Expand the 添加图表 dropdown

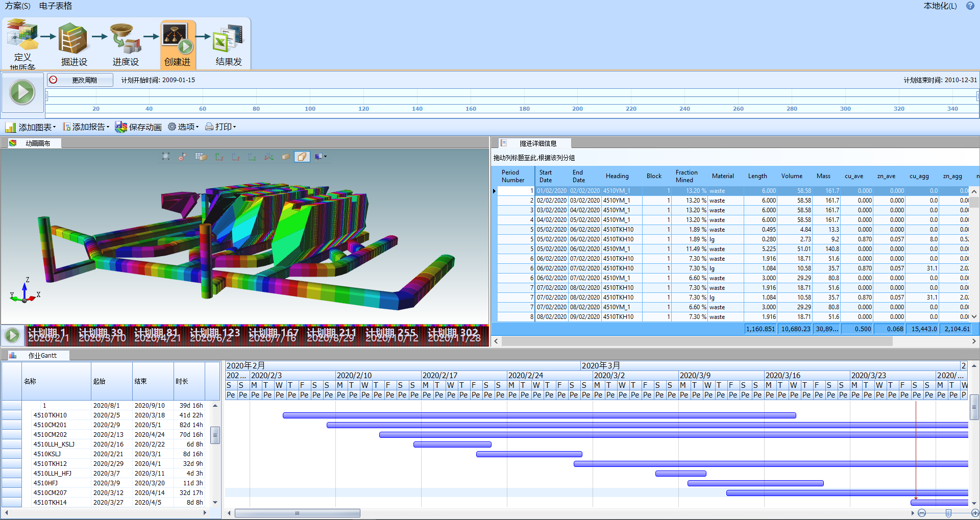[31, 127]
